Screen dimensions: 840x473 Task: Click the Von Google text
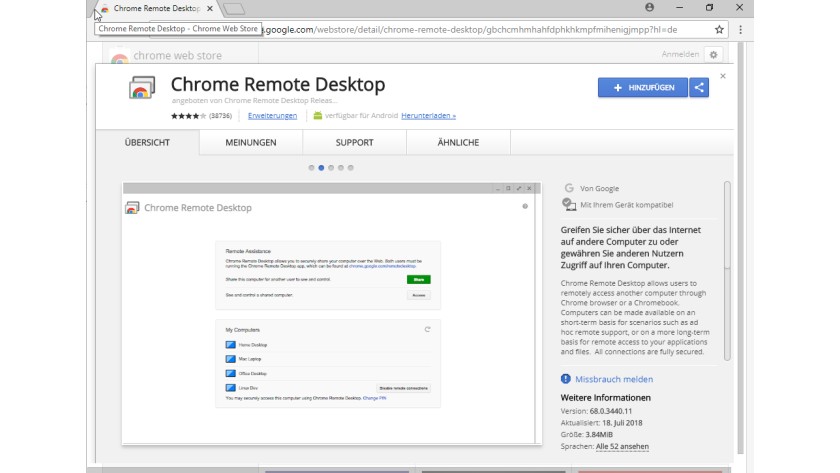[599, 189]
